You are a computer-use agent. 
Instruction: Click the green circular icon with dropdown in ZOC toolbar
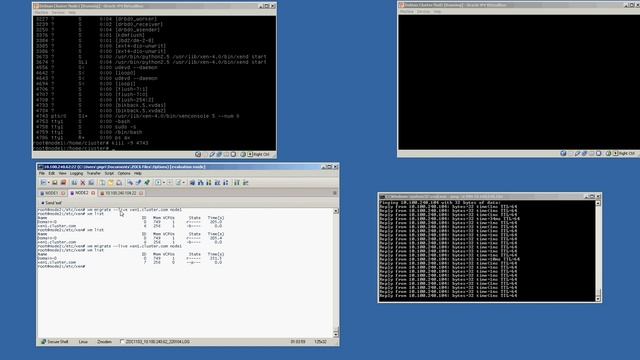[158, 182]
